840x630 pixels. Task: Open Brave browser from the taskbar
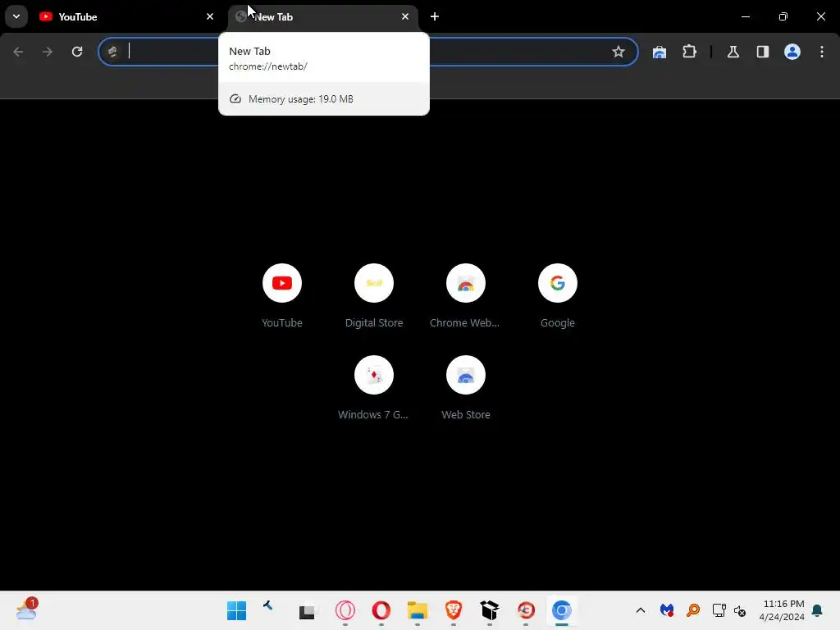453,610
